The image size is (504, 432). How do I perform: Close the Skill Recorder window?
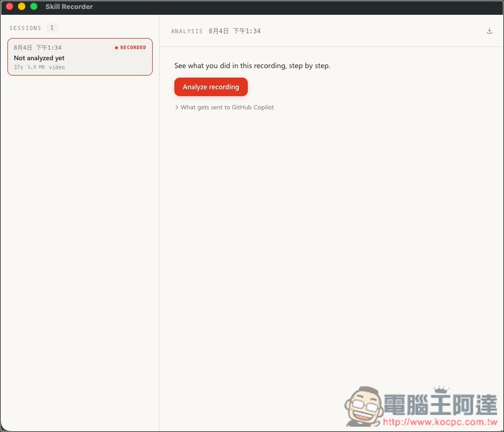[x=10, y=6]
